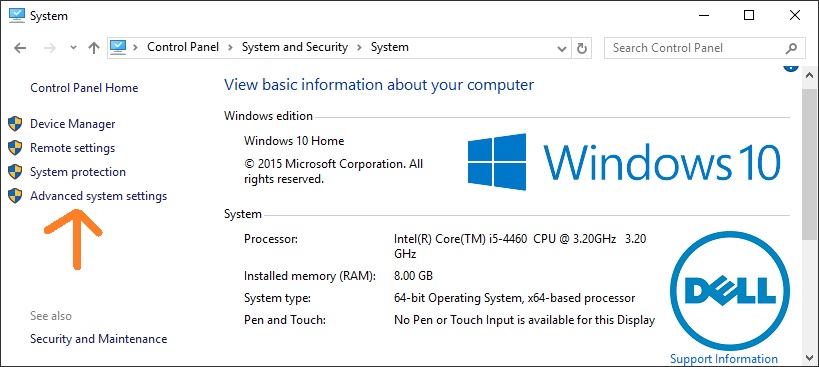Open Dell Support Information link
Viewport: 819px width, 367px height.
click(724, 359)
